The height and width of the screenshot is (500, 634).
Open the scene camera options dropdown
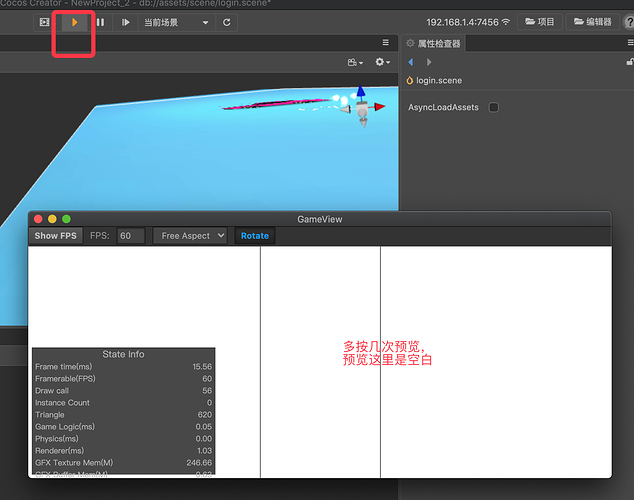coord(355,62)
